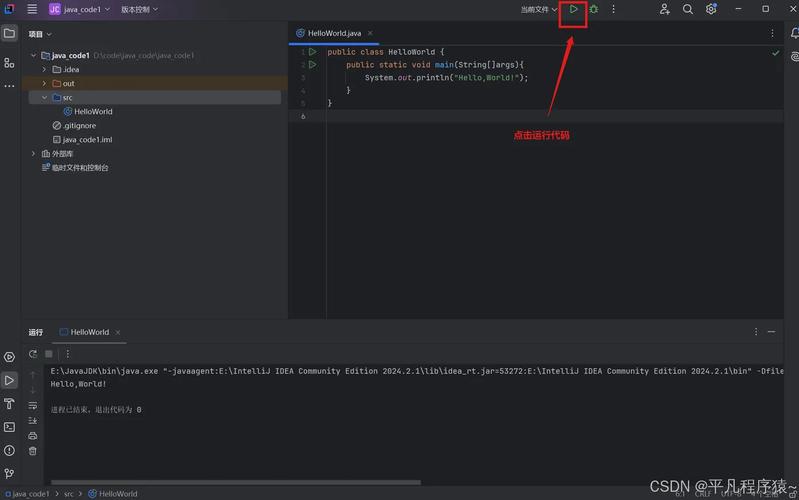799x500 pixels.
Task: Select the .gitignore file
Action: (74, 125)
